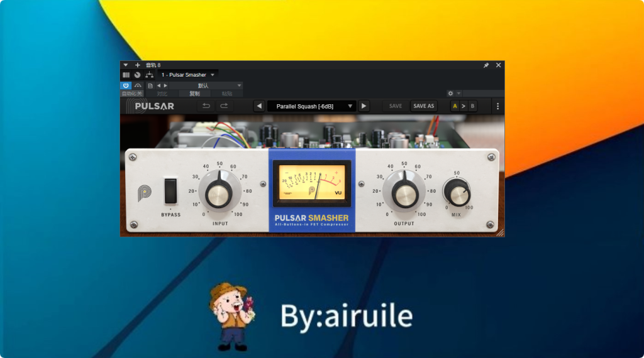
Task: Click the 粘贴 paste button
Action: pyautogui.click(x=226, y=94)
